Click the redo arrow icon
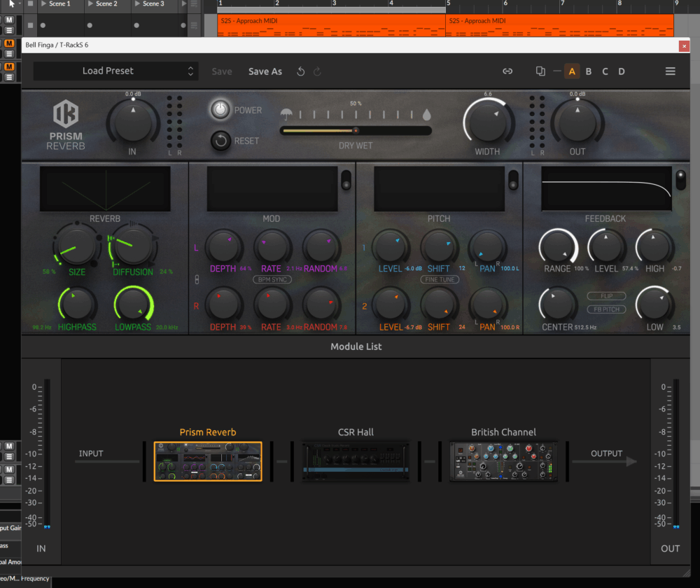The width and height of the screenshot is (700, 588). (317, 71)
